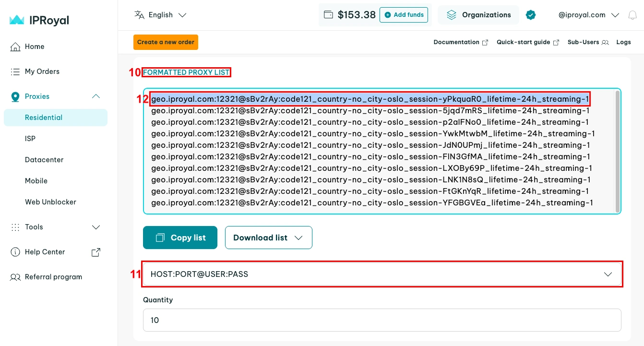This screenshot has width=644, height=346.
Task: Open the Download list dropdown
Action: (269, 238)
